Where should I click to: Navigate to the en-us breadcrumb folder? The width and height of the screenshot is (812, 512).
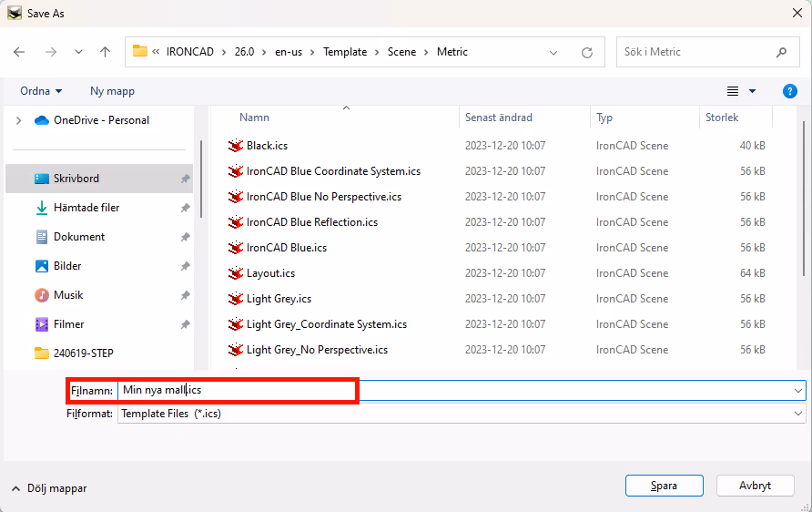point(289,52)
